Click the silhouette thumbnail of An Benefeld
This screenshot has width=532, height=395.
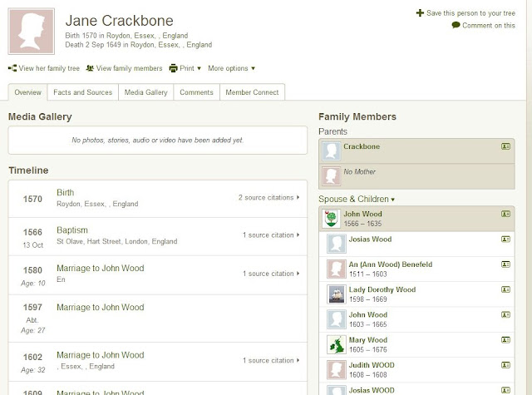click(x=336, y=269)
